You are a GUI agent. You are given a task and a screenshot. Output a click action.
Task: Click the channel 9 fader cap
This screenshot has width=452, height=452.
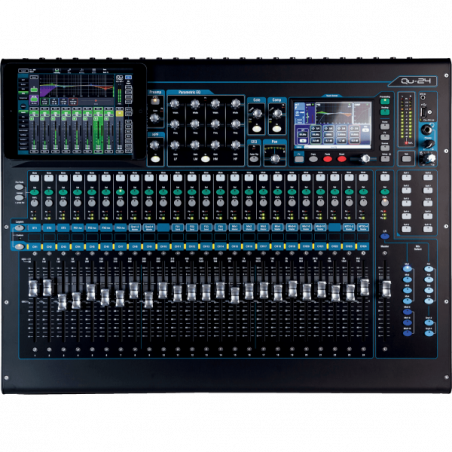pyautogui.click(x=148, y=299)
